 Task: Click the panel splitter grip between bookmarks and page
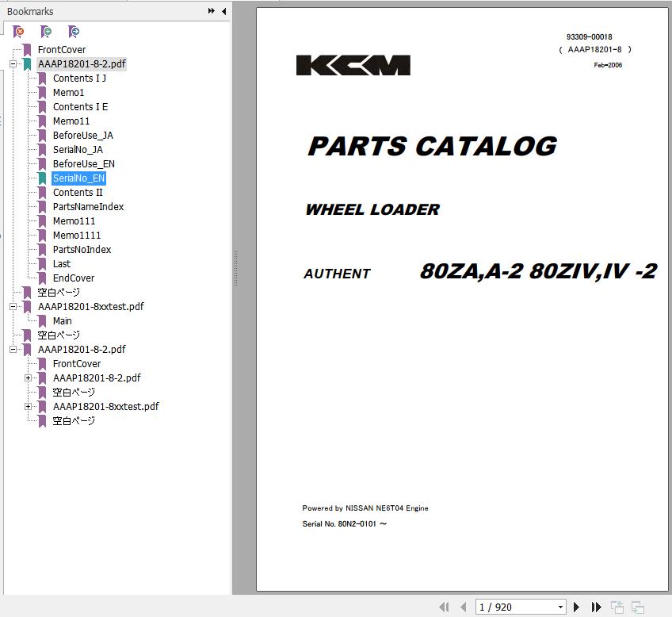[x=235, y=269]
